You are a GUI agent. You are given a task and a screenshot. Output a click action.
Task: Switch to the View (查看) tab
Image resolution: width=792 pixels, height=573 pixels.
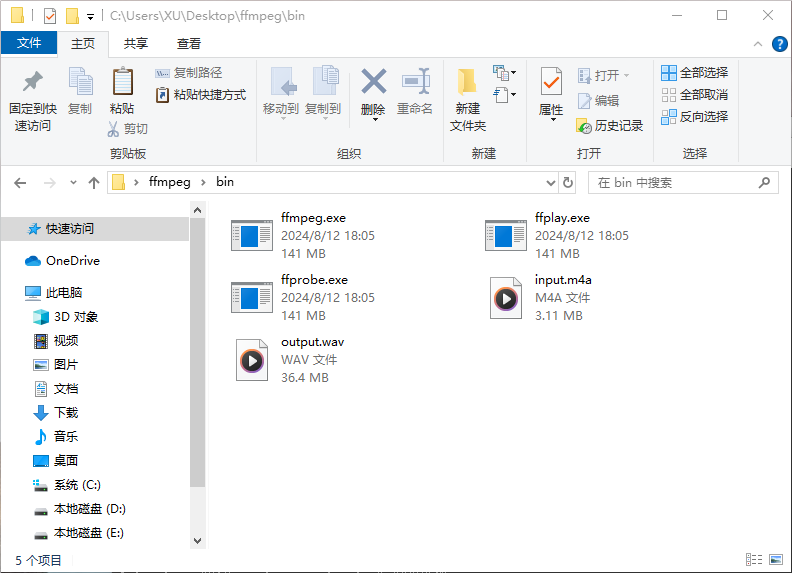pos(189,44)
